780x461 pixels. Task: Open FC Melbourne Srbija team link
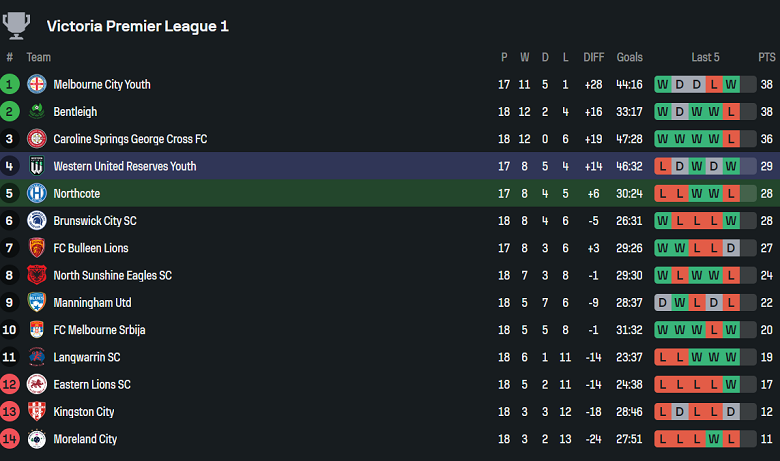pos(103,330)
